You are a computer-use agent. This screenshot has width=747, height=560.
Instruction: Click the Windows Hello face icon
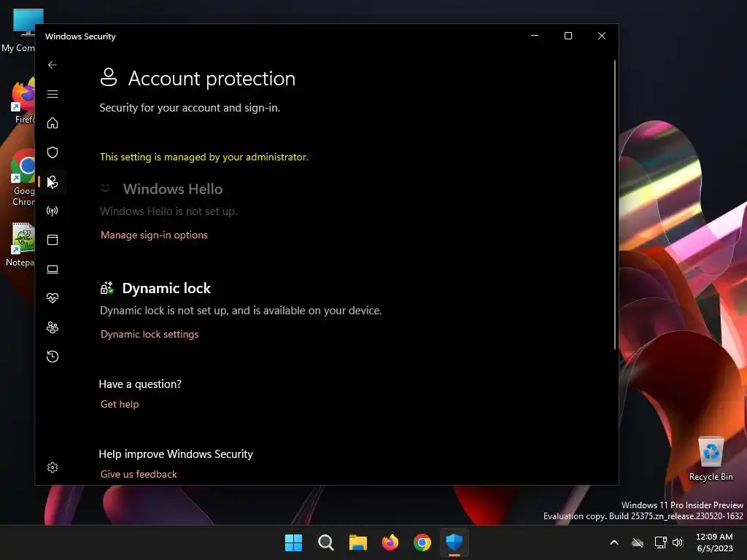(x=105, y=188)
